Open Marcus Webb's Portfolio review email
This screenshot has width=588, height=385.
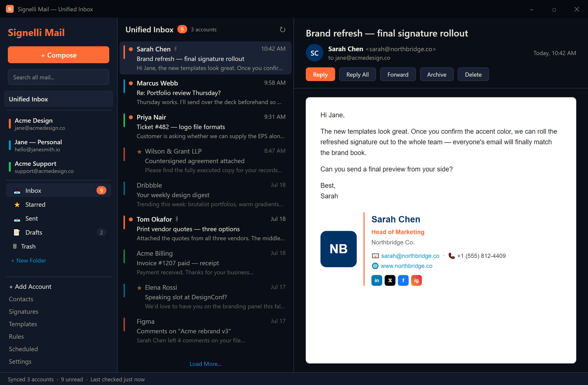coord(205,93)
